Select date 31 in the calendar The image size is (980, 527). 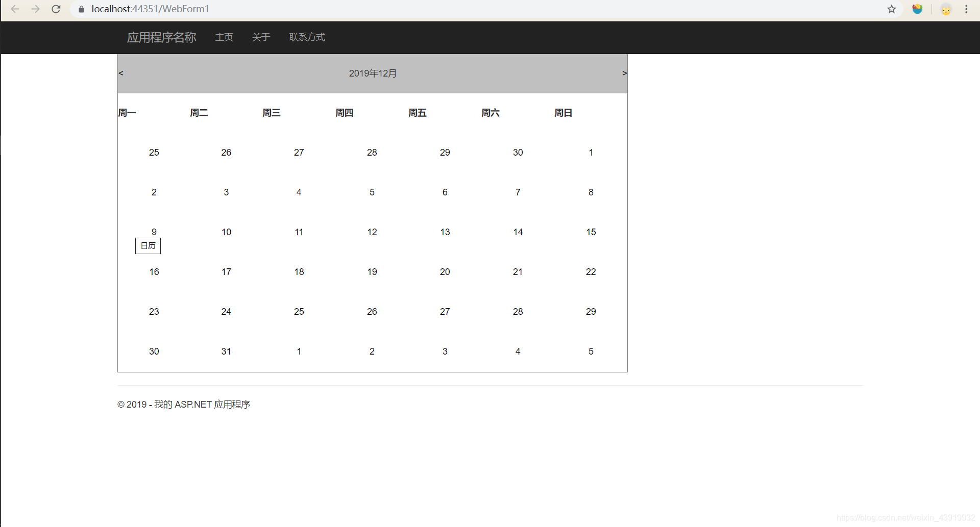pyautogui.click(x=226, y=352)
